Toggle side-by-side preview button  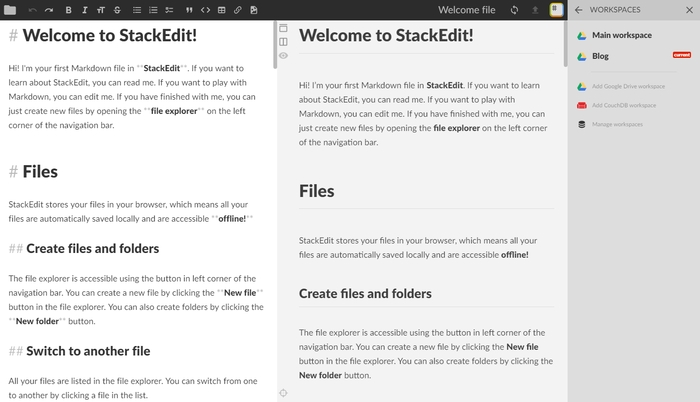[283, 42]
